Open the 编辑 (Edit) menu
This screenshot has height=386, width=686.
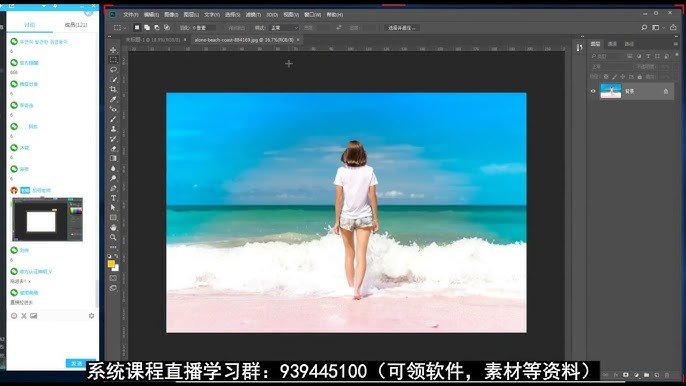click(x=151, y=14)
